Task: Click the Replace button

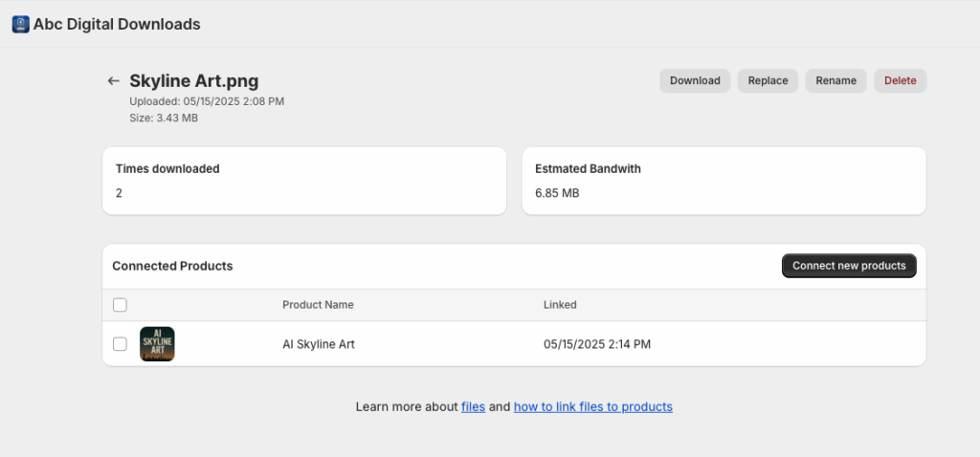Action: pyautogui.click(x=768, y=80)
